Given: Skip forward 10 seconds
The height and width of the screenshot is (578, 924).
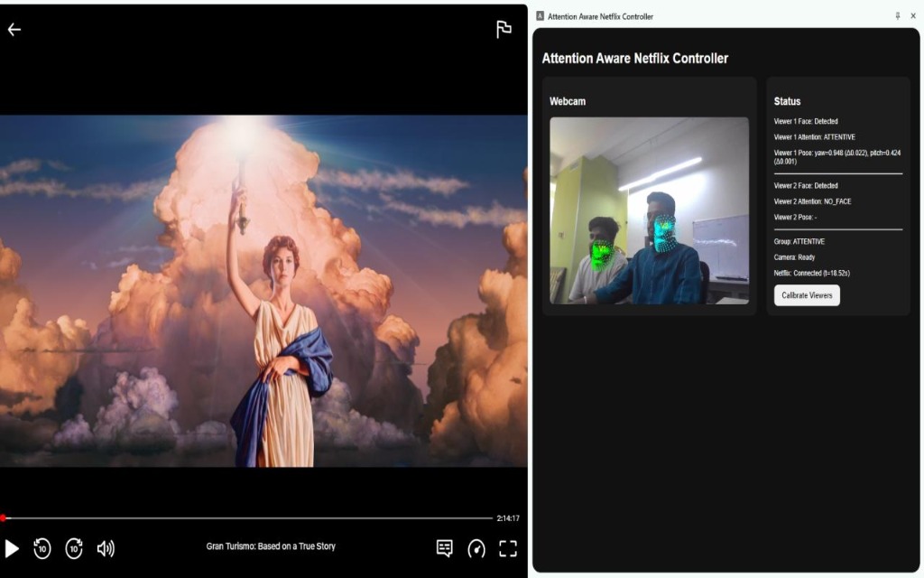Looking at the screenshot, I should pos(74,548).
